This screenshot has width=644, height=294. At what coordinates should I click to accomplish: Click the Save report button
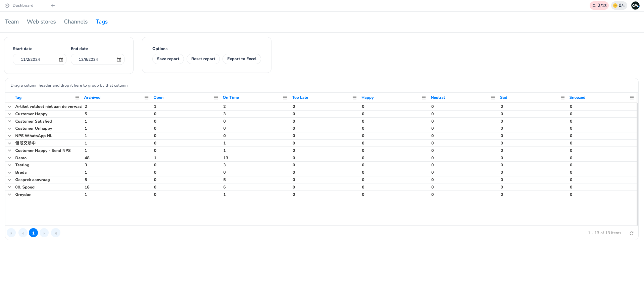(168, 59)
